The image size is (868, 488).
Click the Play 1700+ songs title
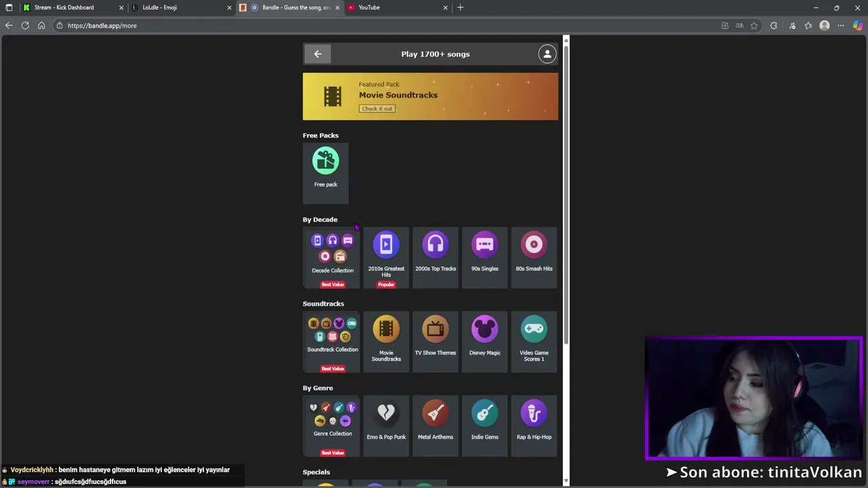pos(435,54)
